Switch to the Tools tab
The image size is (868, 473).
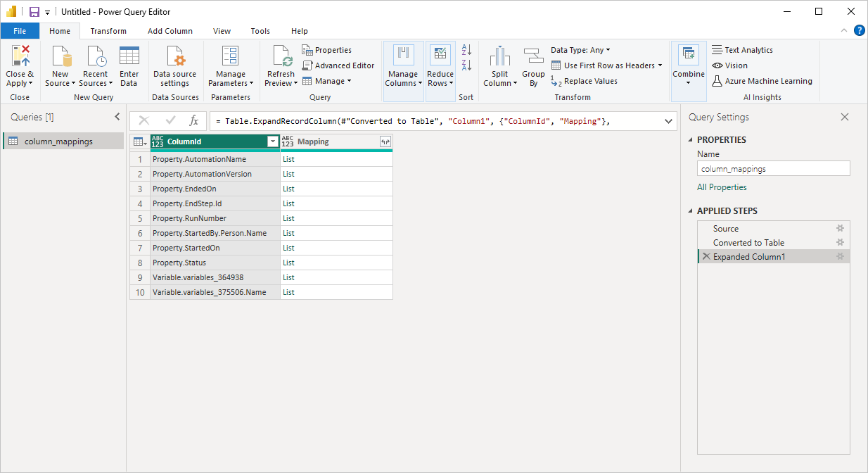[x=260, y=31]
